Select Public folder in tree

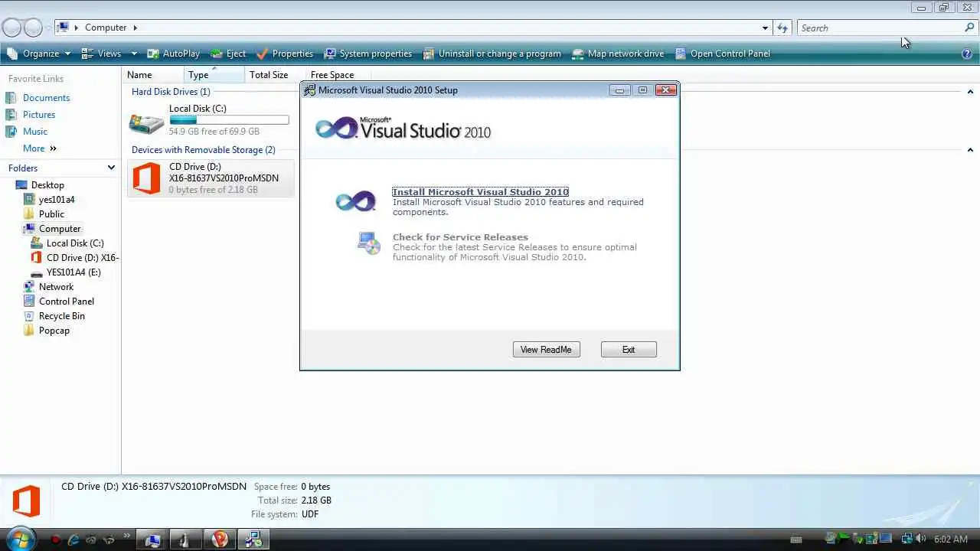click(x=51, y=214)
